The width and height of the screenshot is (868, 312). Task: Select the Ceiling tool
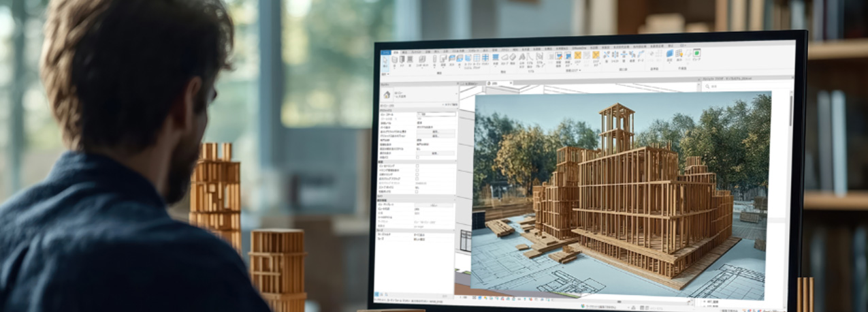click(452, 60)
